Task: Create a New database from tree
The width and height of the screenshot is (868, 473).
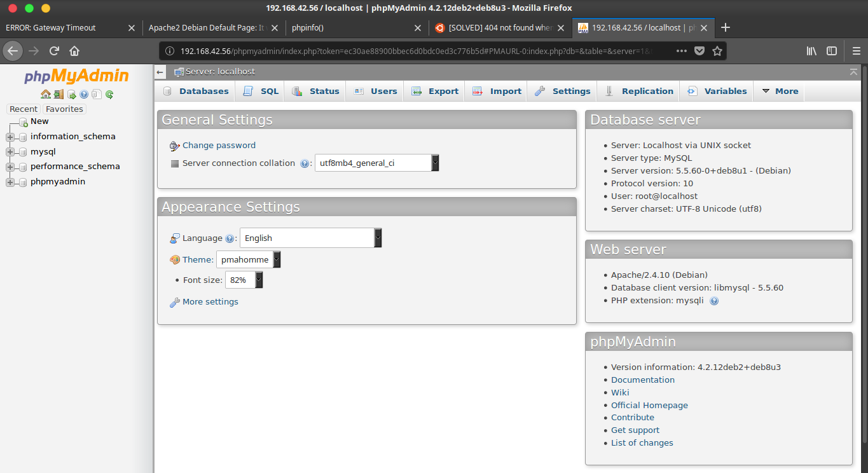Action: [39, 121]
